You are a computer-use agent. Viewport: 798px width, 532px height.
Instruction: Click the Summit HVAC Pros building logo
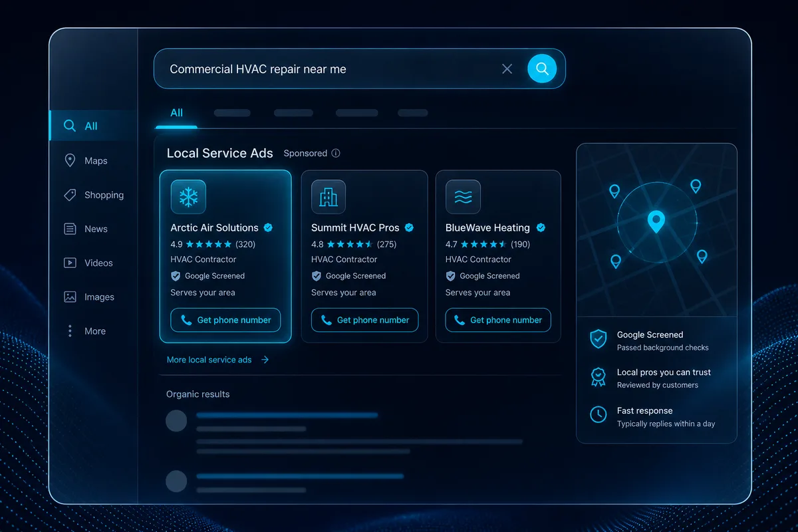pos(329,197)
